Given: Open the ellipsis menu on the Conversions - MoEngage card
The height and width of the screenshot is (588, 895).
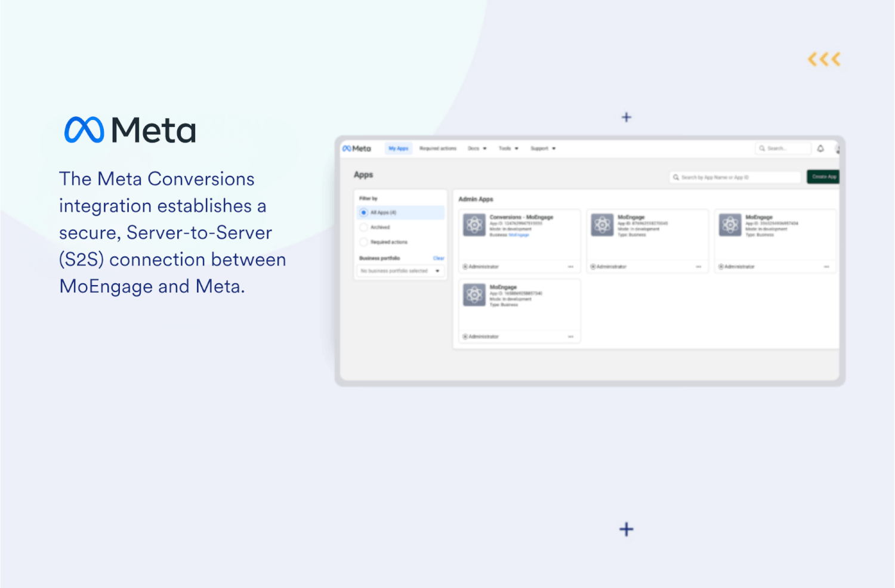Looking at the screenshot, I should 572,267.
